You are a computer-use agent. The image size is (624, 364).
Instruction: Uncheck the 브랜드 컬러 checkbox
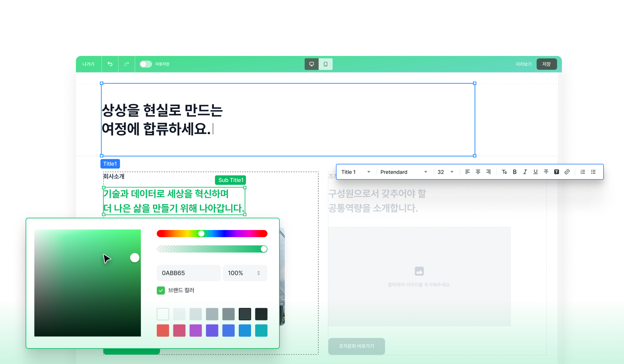pyautogui.click(x=161, y=290)
